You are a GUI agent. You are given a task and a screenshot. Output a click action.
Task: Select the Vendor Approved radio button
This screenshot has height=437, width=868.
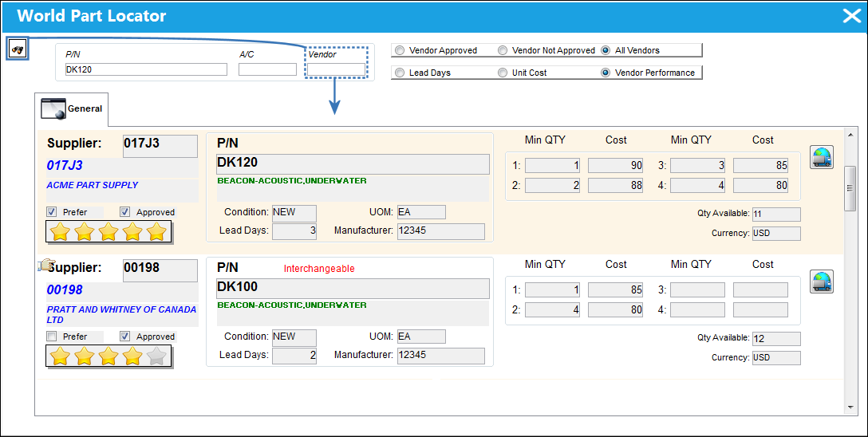(x=400, y=50)
